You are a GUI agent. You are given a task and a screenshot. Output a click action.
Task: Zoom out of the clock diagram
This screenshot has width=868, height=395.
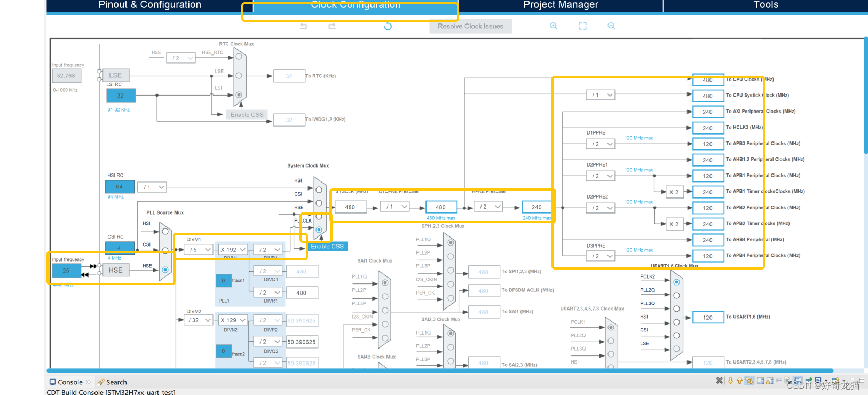611,26
